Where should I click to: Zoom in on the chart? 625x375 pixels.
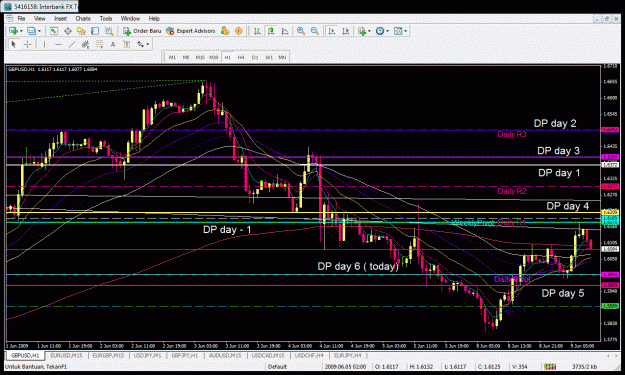(301, 31)
